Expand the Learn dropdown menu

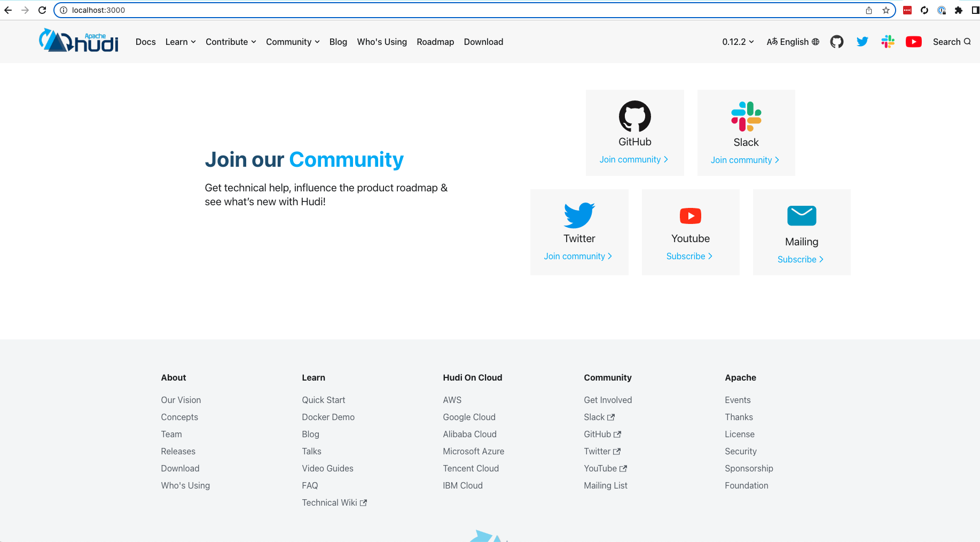[181, 42]
